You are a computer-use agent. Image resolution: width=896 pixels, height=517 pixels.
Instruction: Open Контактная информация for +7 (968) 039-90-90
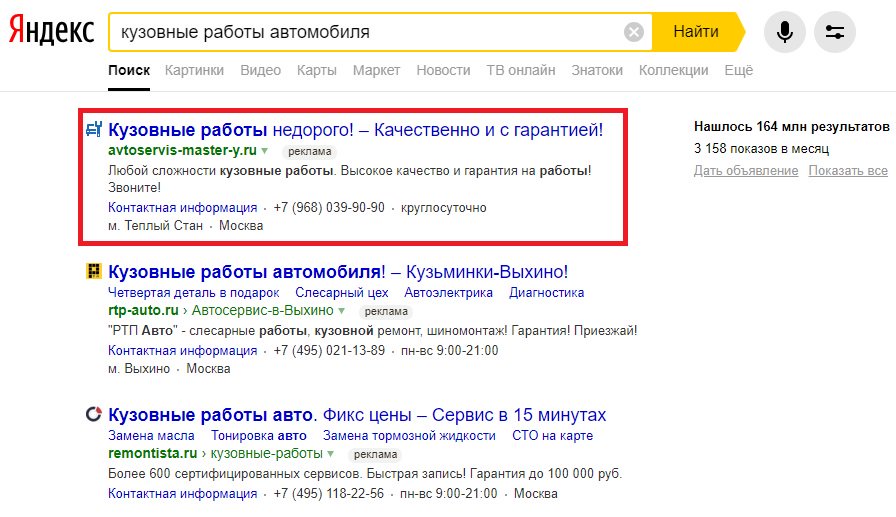click(x=183, y=207)
